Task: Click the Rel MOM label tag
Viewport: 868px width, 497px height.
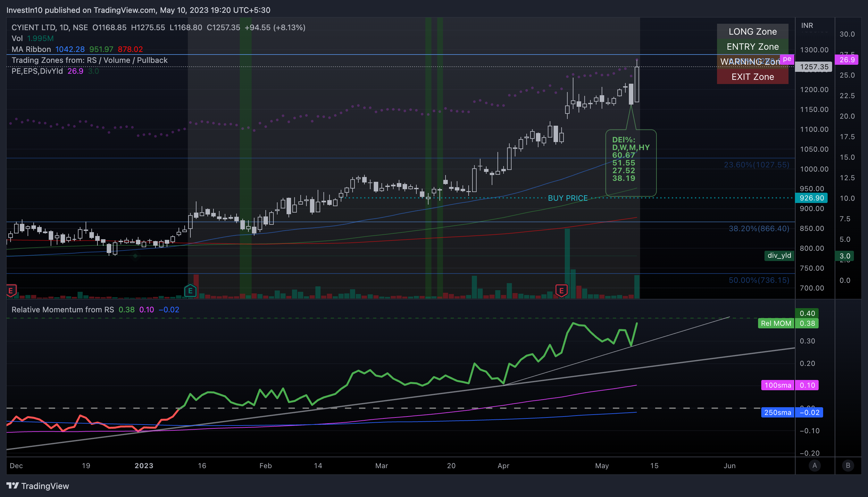Action: 776,323
